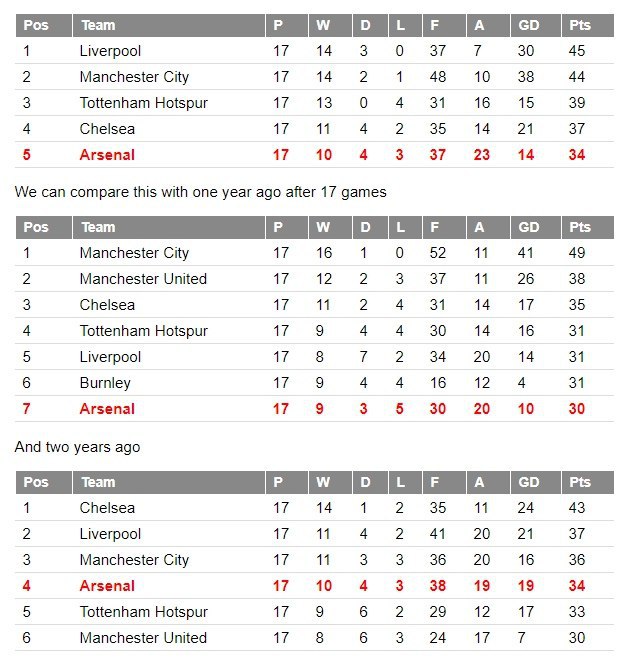Click Chelsea at top of third table
This screenshot has width=629, height=669.
coord(107,508)
